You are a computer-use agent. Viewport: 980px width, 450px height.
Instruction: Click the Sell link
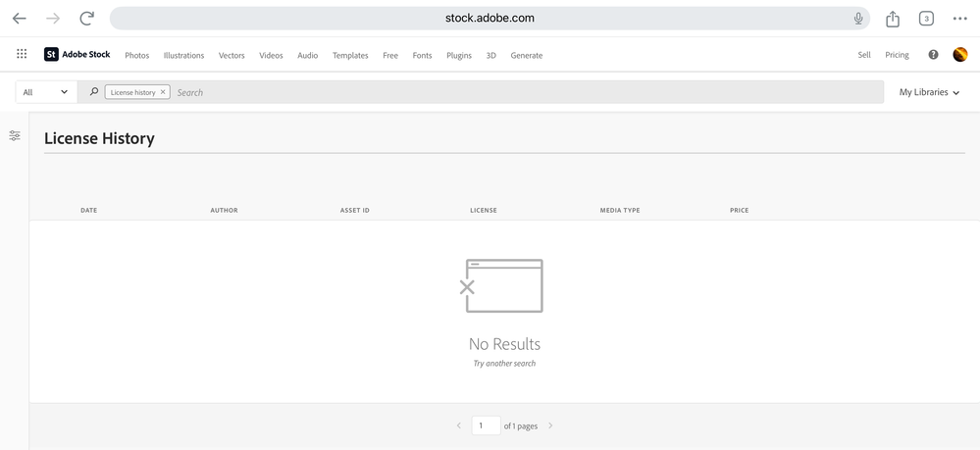[864, 55]
